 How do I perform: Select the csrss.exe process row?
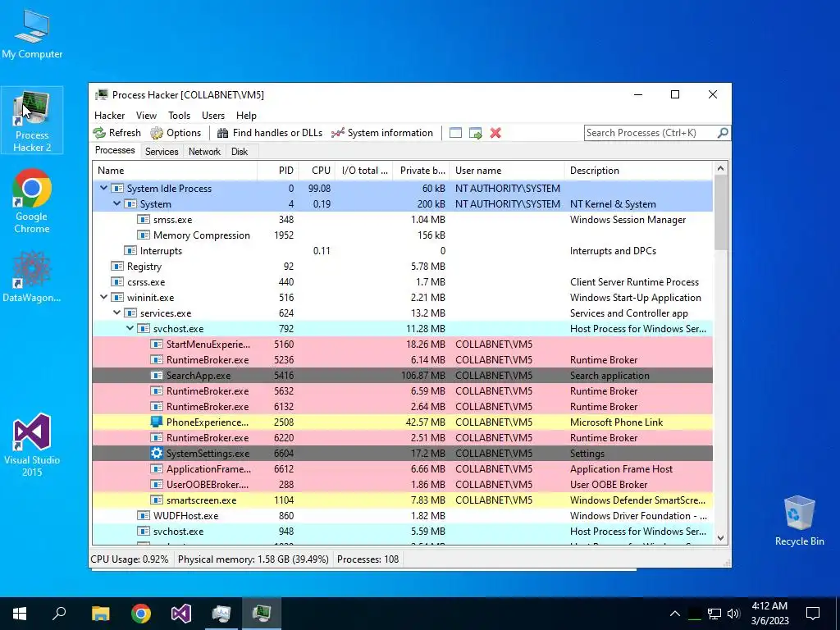tap(403, 282)
